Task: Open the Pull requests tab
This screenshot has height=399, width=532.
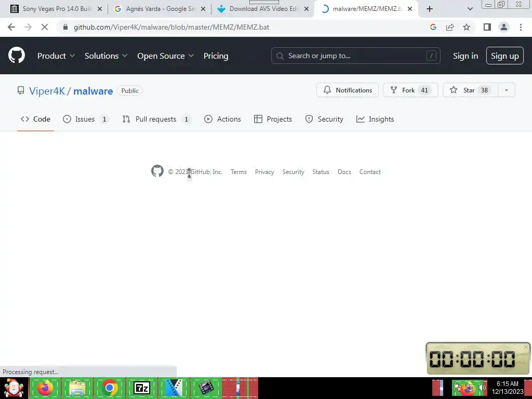Action: [156, 119]
